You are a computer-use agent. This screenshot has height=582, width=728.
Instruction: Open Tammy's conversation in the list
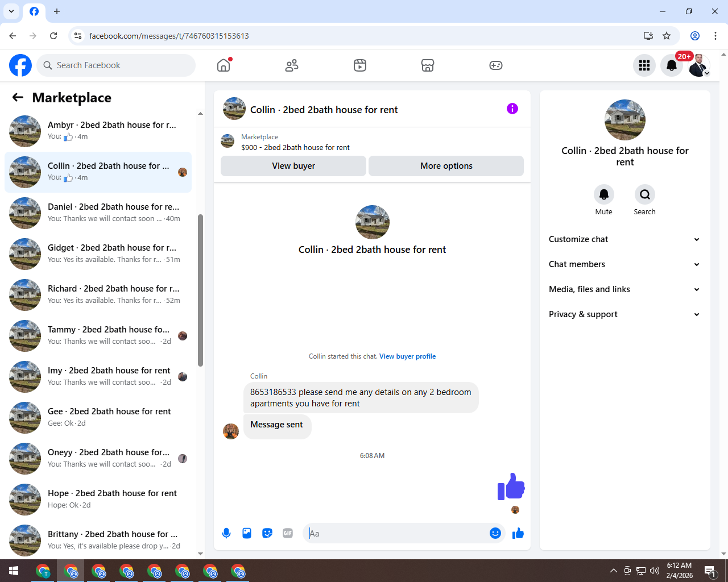98,336
